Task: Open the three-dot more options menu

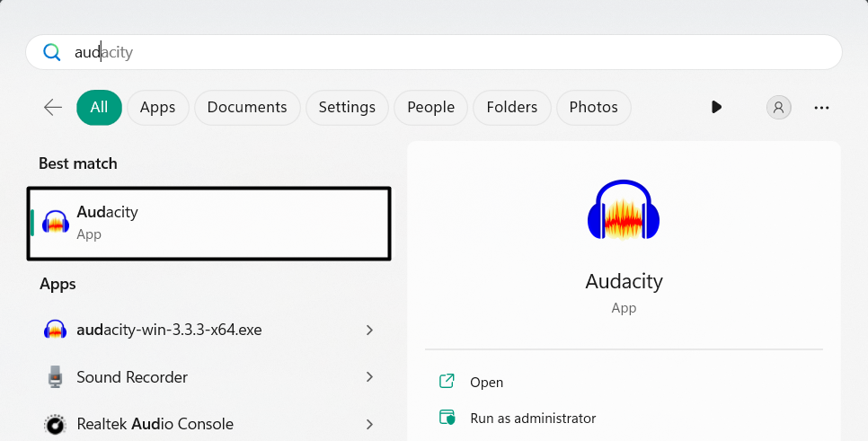Action: tap(821, 108)
